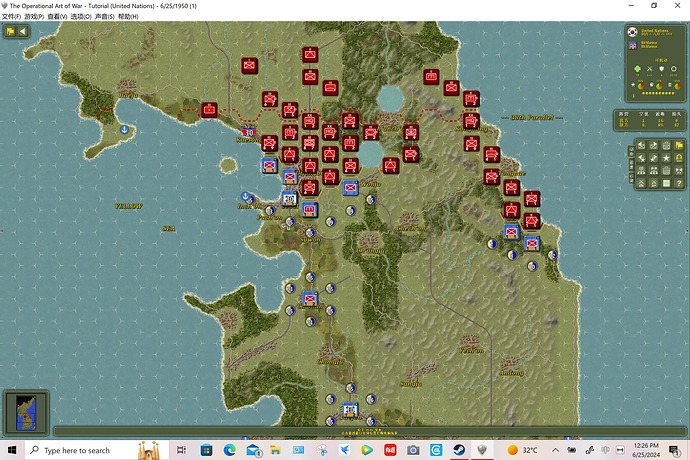
Task: Click the minimap thumbnail of Korea
Action: click(26, 412)
